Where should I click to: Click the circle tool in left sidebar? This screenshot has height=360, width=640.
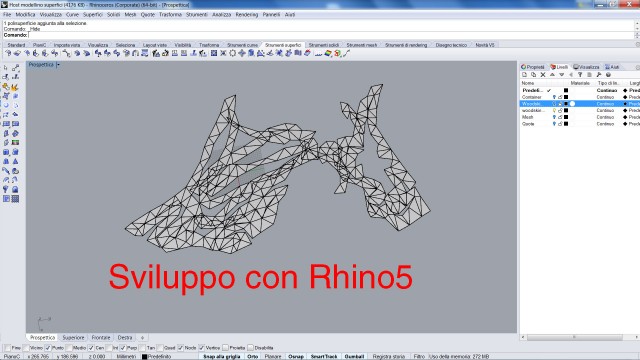coord(6,105)
